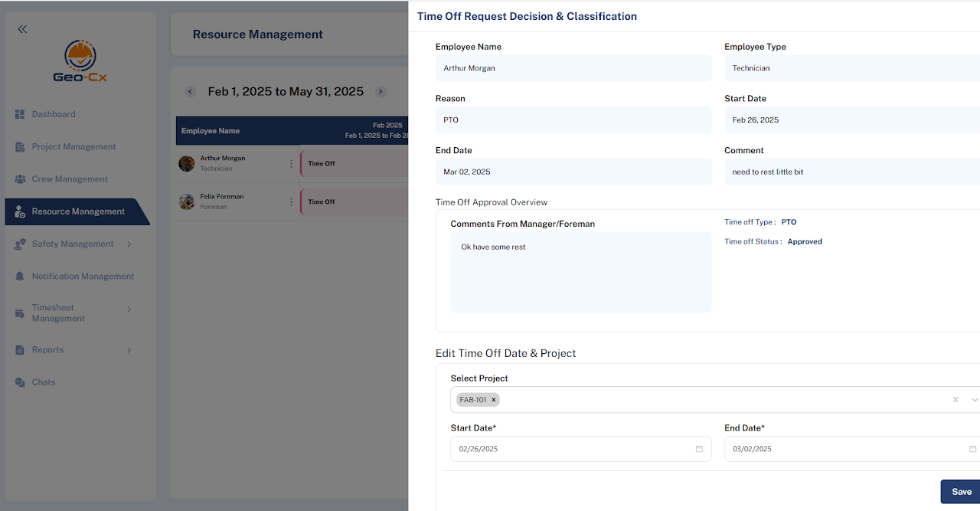
Task: Expand Safety Management submenu
Action: pos(129,244)
